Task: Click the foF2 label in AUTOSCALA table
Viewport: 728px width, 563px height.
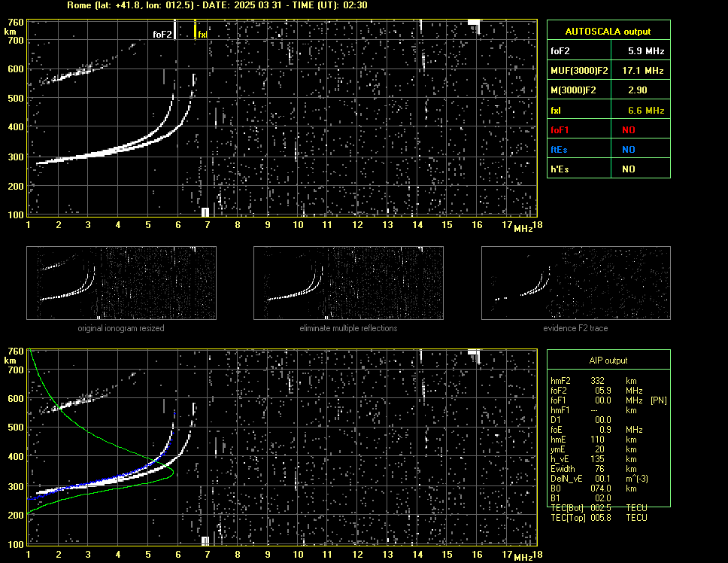Action: [560, 51]
